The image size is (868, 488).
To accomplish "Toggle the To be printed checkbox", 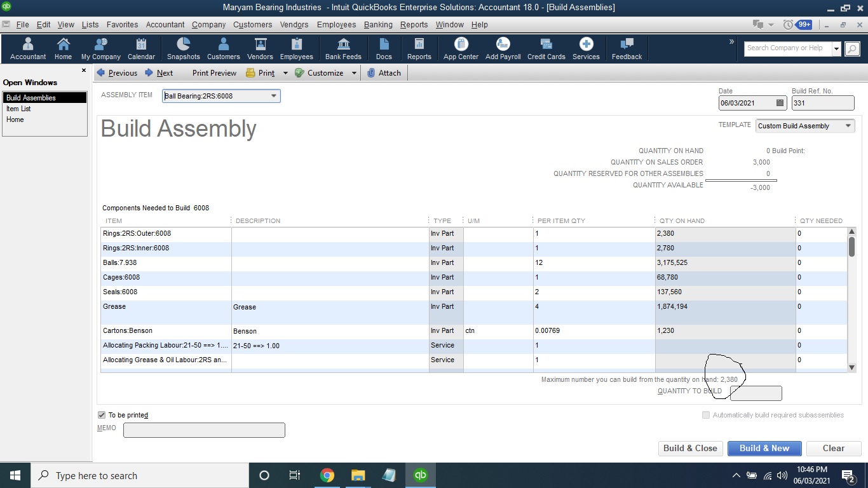I will click(x=102, y=415).
